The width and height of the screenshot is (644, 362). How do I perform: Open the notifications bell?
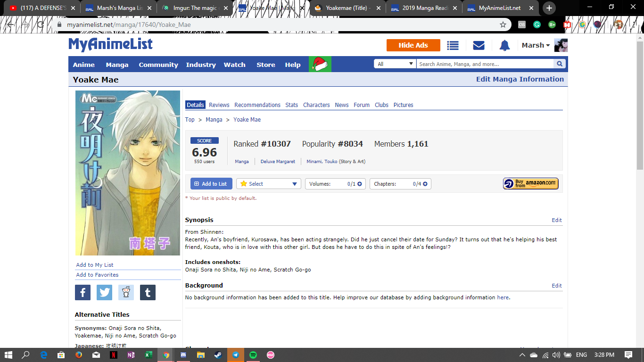[504, 45]
